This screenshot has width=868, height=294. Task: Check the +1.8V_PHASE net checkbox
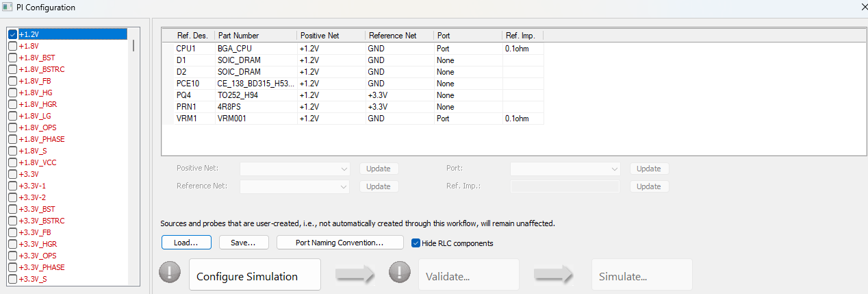[x=12, y=139]
